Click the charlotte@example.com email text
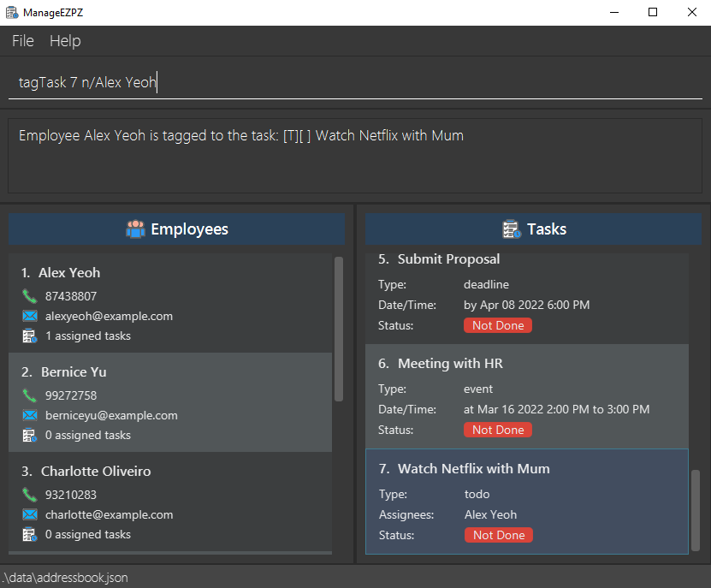Image resolution: width=711 pixels, height=588 pixels. click(x=109, y=515)
